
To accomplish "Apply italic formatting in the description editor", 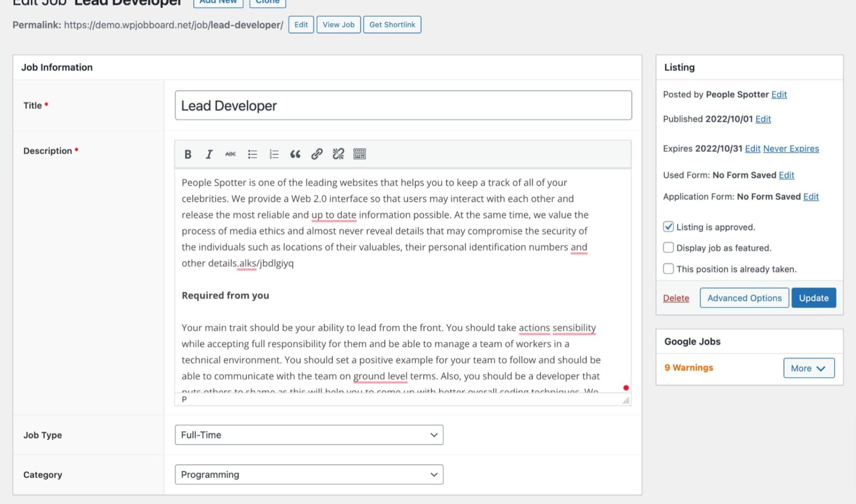I will click(209, 154).
